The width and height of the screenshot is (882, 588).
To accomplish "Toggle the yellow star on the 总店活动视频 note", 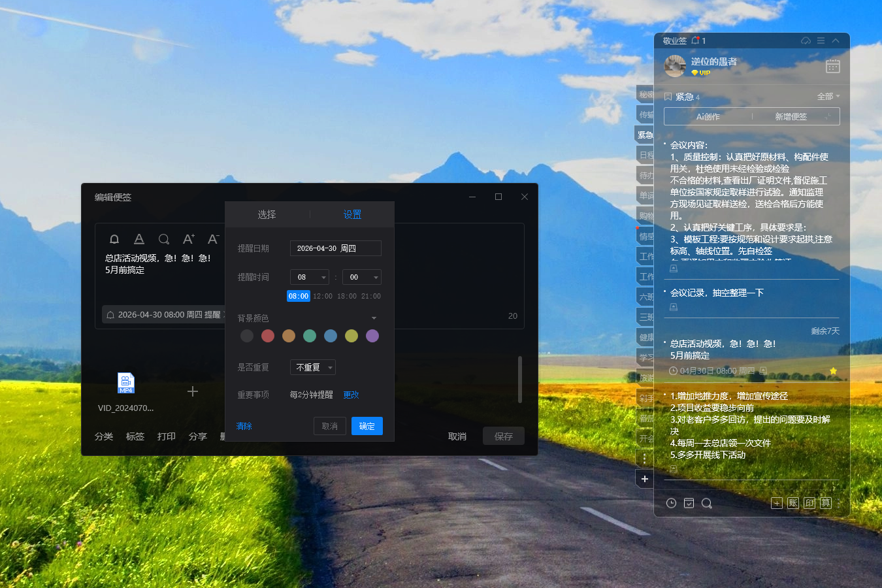I will tap(833, 370).
